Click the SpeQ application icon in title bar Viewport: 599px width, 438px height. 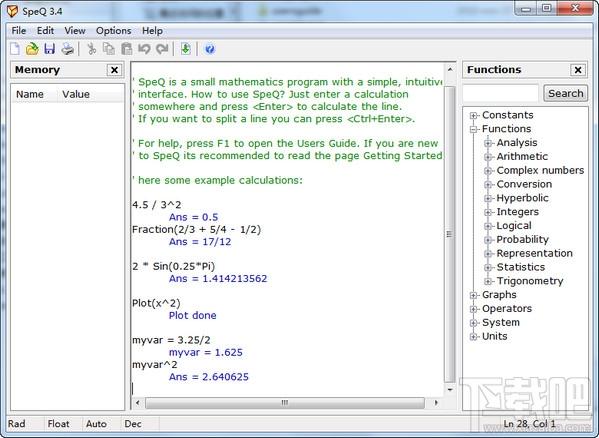(x=13, y=11)
